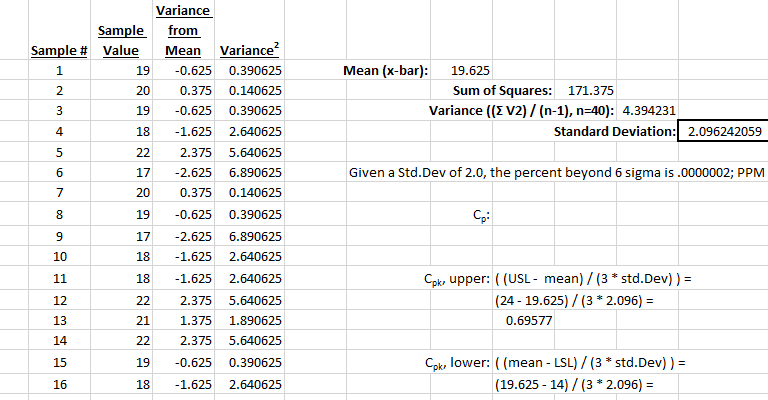768x400 pixels.
Task: Select the 171.375 sum of squares value
Action: pyautogui.click(x=589, y=91)
